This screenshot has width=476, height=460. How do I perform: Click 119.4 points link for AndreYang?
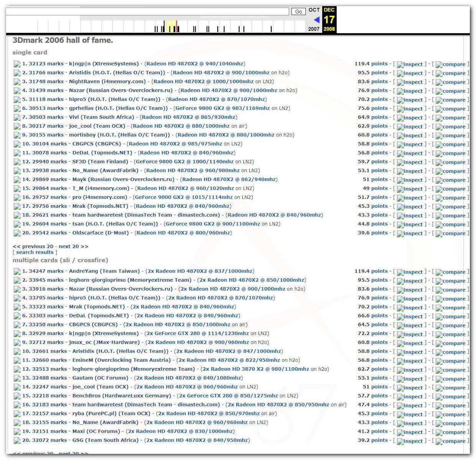click(371, 271)
